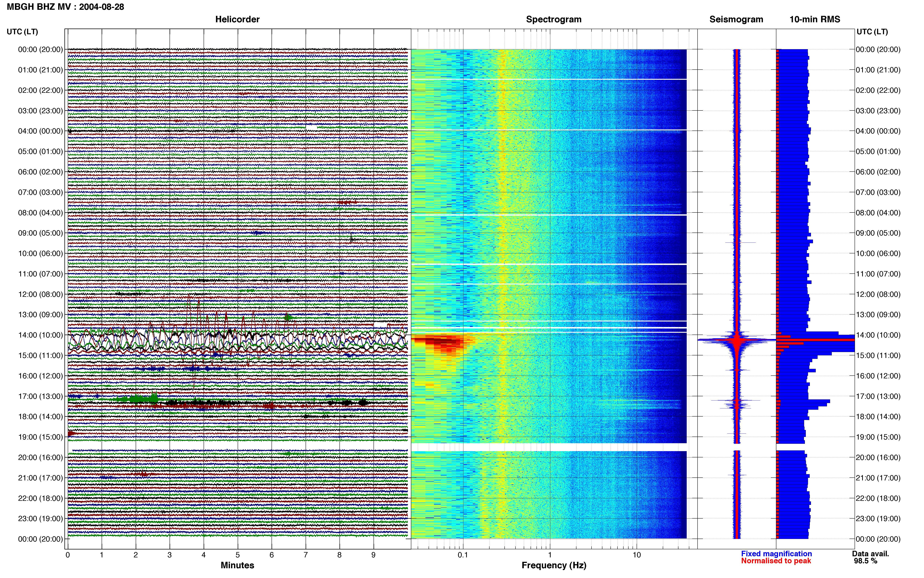Click the right '12:00 (08:00)' time label
The image size is (924, 578).
click(x=878, y=294)
